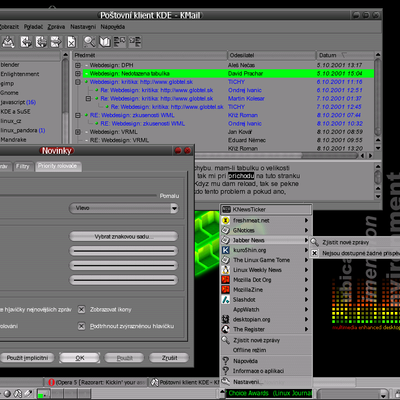Delete message using the page-with-X toolbar icon

tap(71, 42)
